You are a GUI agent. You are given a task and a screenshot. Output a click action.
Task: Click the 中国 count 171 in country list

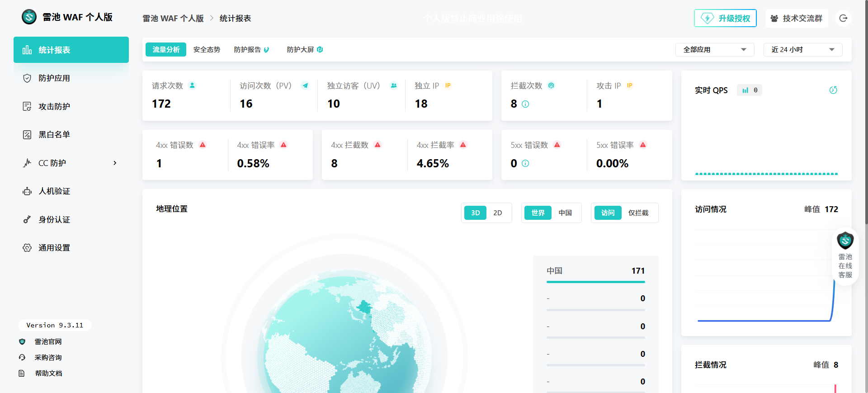coord(638,271)
